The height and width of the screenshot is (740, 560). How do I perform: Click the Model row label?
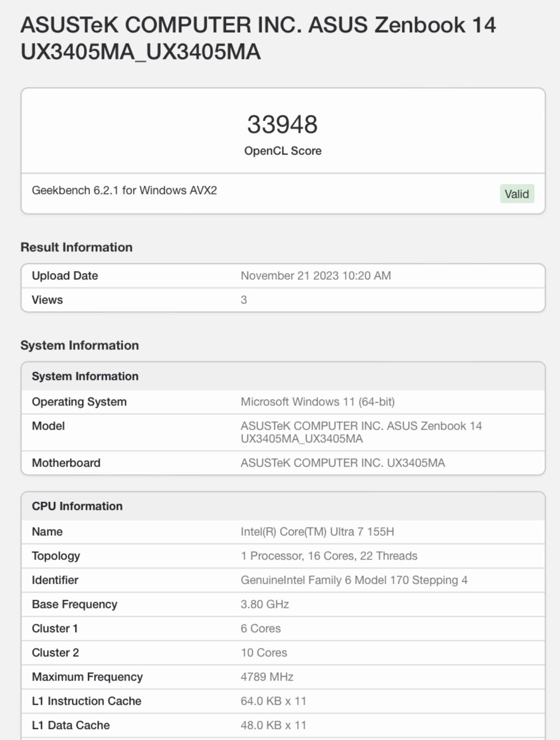tap(48, 426)
